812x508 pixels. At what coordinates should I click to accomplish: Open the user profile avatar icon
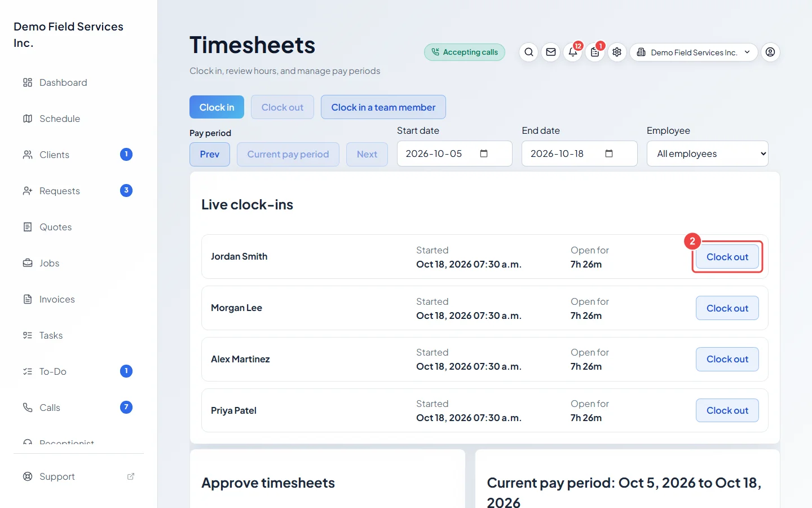point(770,52)
